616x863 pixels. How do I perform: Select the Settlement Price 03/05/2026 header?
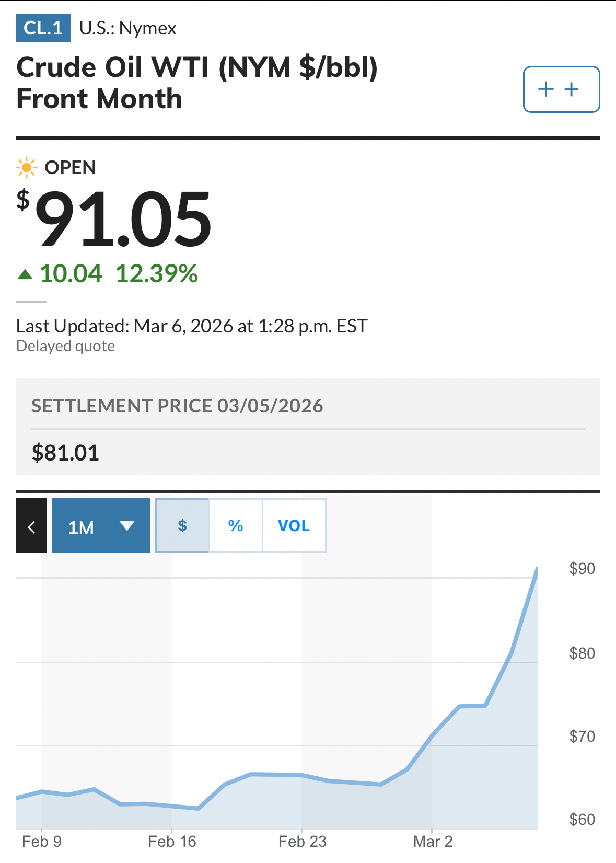(177, 406)
